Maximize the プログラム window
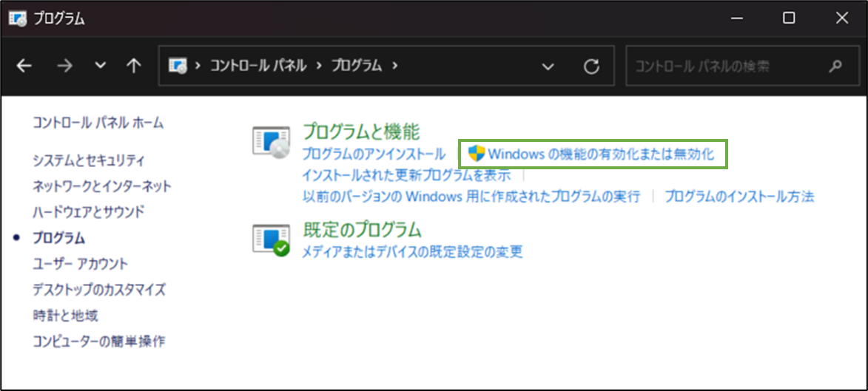Viewport: 868px width, 391px height. [789, 18]
